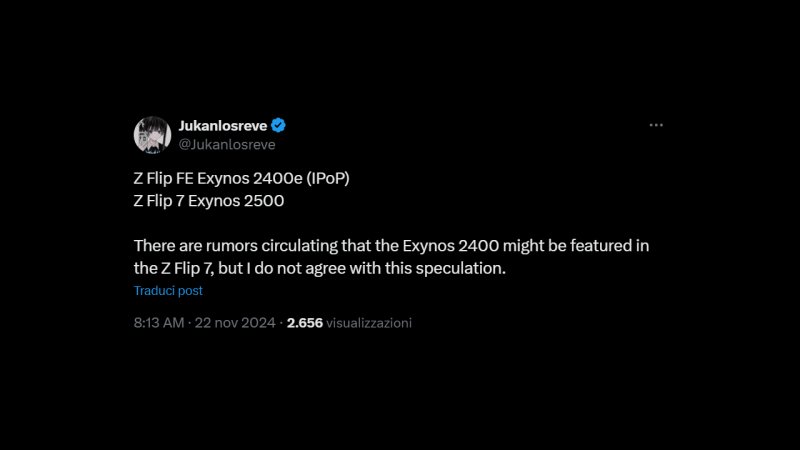The height and width of the screenshot is (450, 800).
Task: Click the blue verified badge
Action: tap(281, 126)
